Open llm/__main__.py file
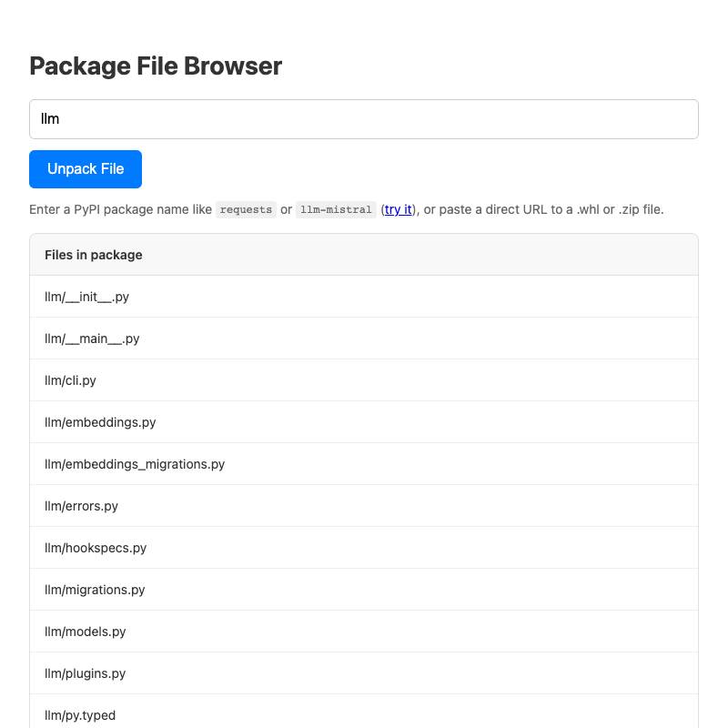This screenshot has width=728, height=728. pos(92,339)
